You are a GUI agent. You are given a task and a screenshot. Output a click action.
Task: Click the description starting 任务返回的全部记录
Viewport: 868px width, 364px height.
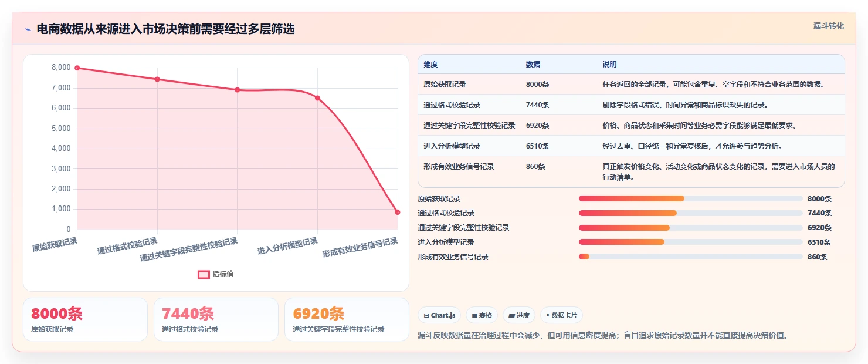click(714, 85)
